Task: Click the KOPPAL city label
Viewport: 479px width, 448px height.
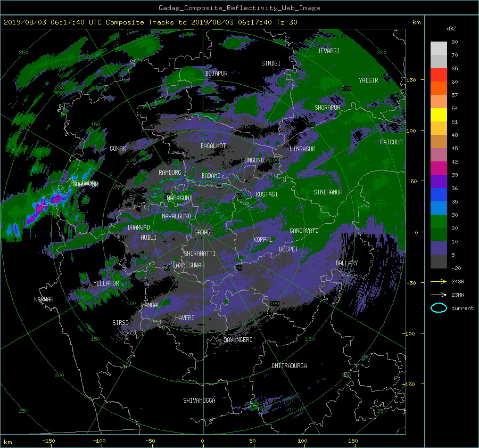Action: (263, 240)
